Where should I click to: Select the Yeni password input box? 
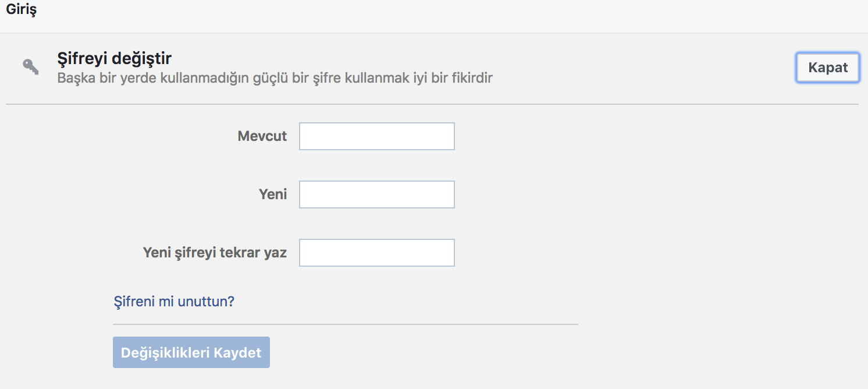click(376, 194)
